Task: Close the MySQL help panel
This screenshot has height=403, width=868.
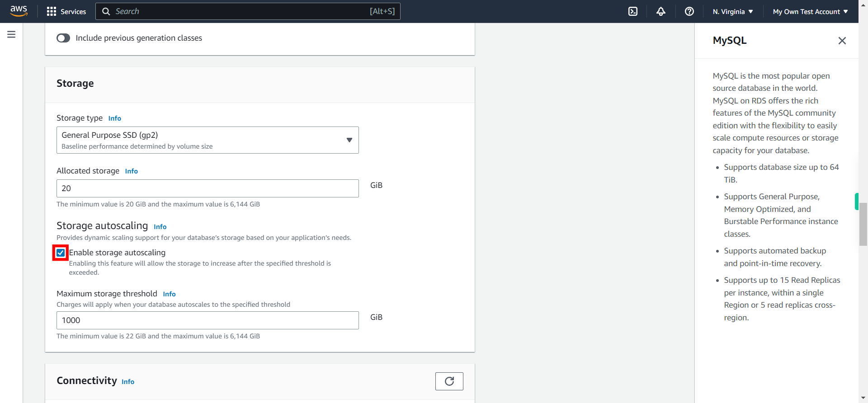Action: coord(842,41)
